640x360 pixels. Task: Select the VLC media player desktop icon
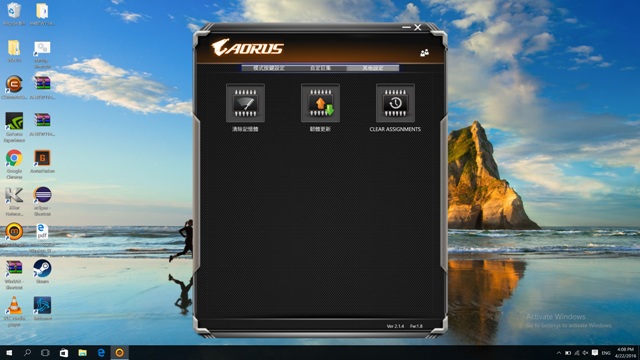(14, 311)
